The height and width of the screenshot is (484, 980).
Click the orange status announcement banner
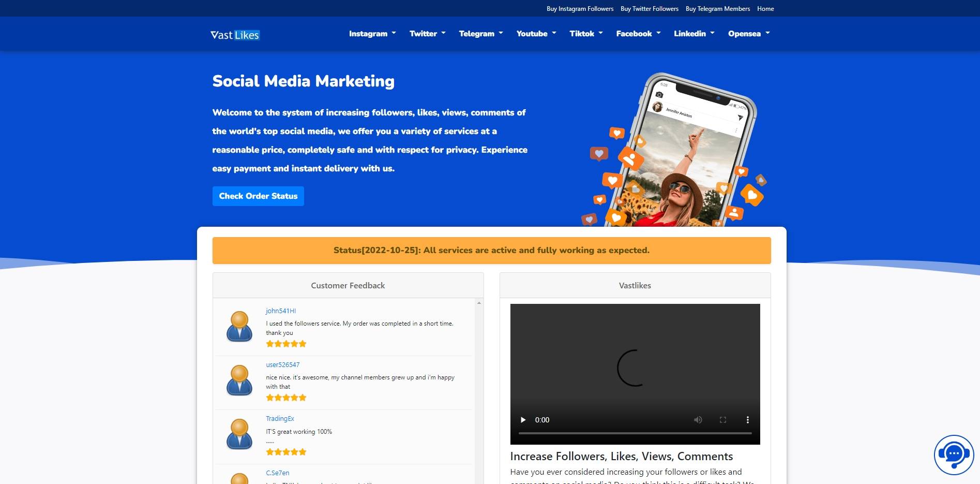pyautogui.click(x=491, y=251)
